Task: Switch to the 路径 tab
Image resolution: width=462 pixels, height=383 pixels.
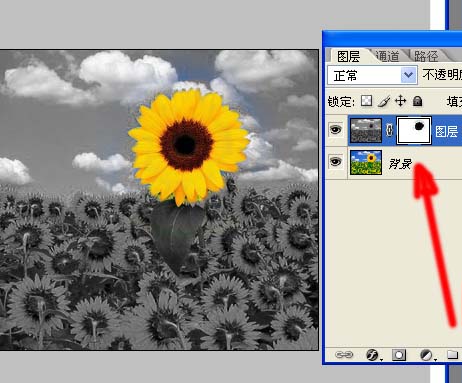Action: click(x=426, y=56)
